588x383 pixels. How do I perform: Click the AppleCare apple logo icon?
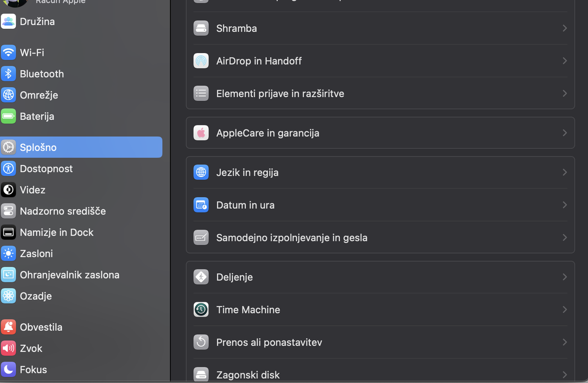(201, 133)
